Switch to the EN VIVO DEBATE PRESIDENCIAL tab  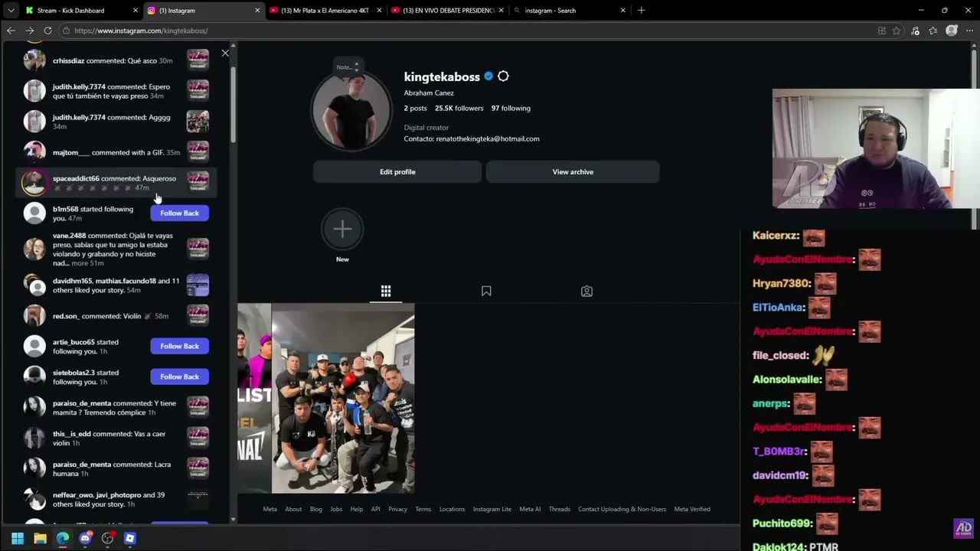(448, 11)
